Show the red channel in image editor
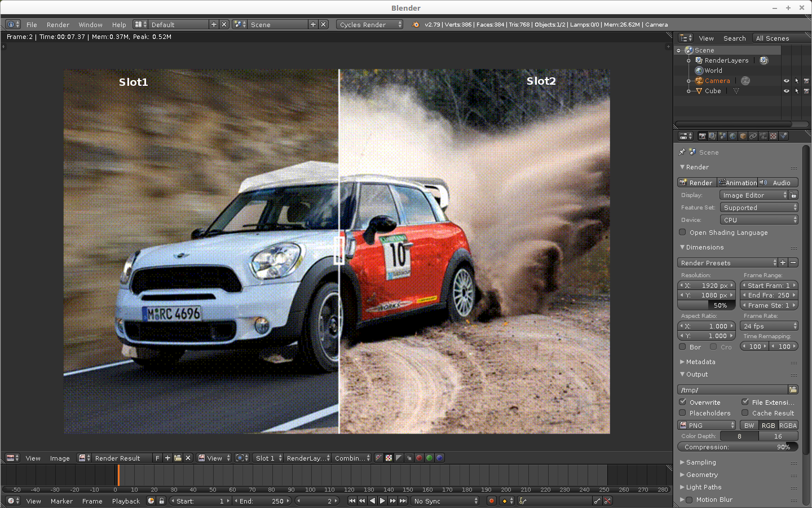 point(419,458)
